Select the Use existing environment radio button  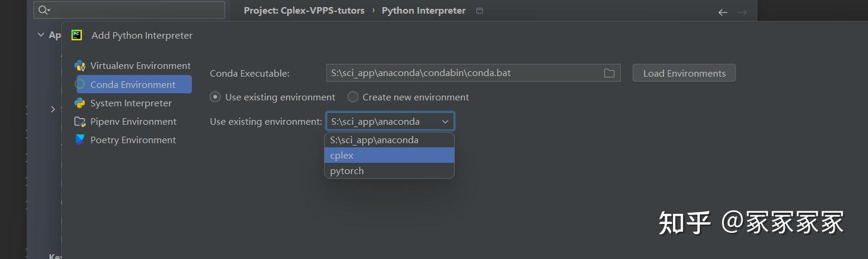(215, 97)
